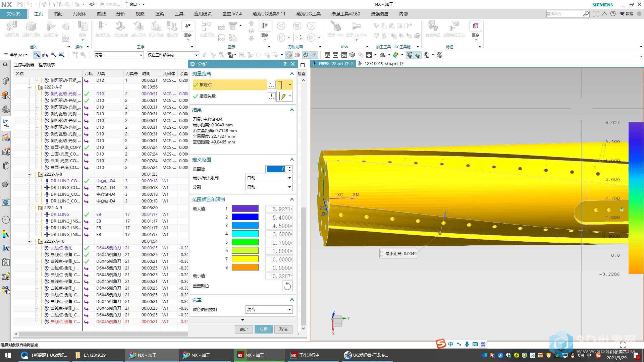Open Machine Simulation (机床仿真) icon
This screenshot has width=644, height=362.
(x=156, y=29)
